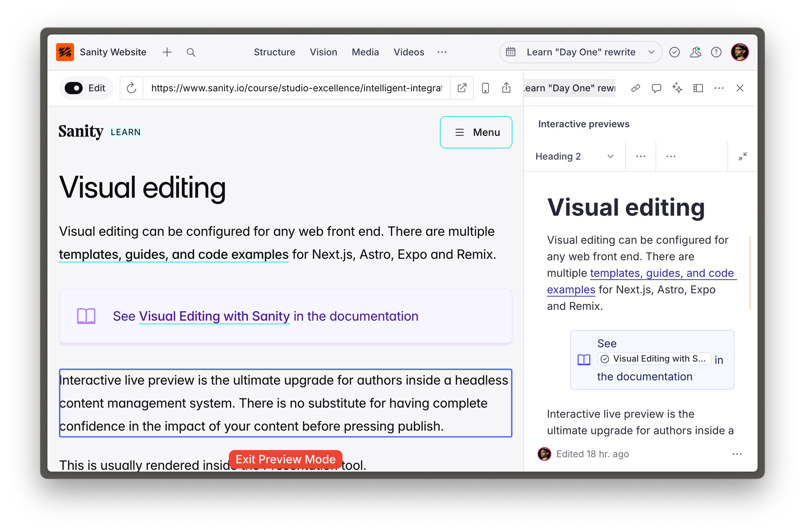Viewport: 805px width, 532px height.
Task: Switch to mobile viewport icon
Action: click(x=486, y=88)
